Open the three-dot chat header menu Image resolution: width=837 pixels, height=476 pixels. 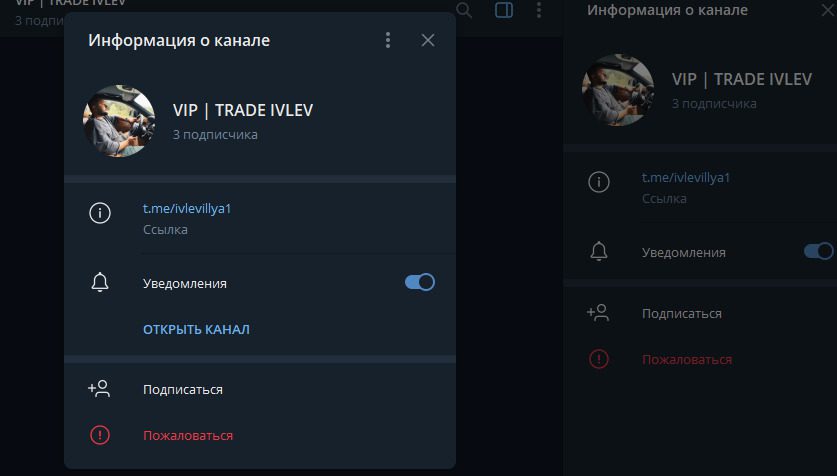click(539, 10)
